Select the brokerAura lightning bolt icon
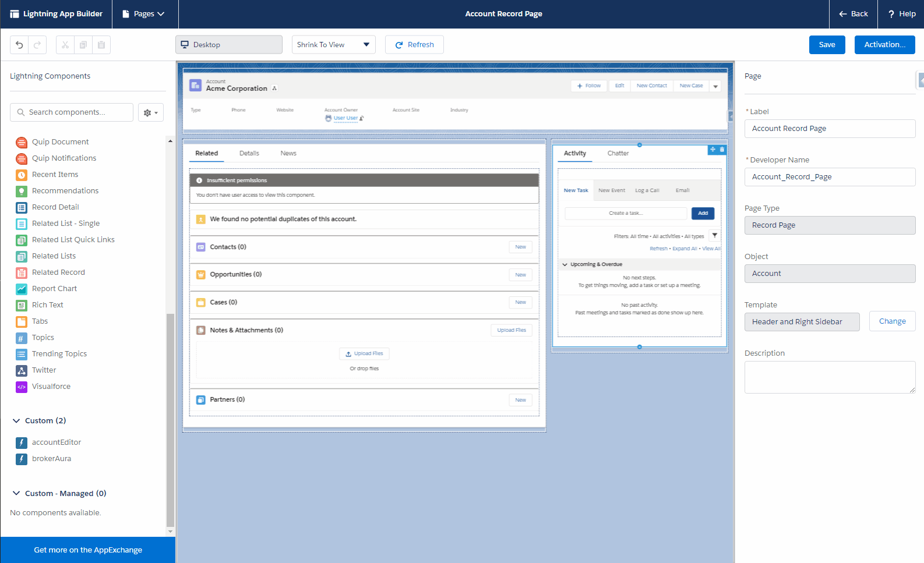This screenshot has height=563, width=924. (22, 459)
